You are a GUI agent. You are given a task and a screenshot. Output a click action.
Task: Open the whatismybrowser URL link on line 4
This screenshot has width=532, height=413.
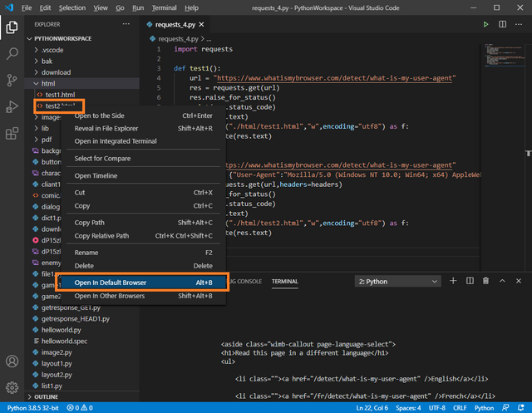click(x=334, y=78)
